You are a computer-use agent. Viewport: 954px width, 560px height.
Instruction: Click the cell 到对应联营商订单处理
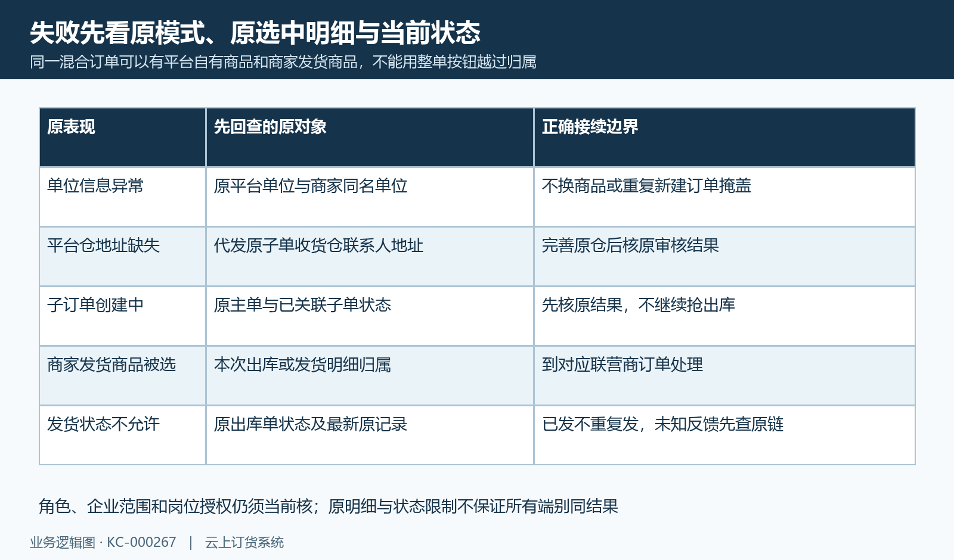pos(724,376)
